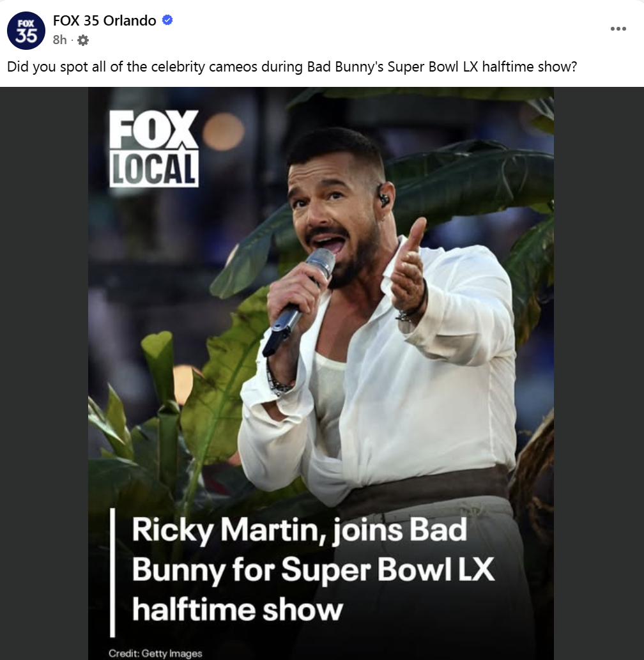
Task: Click the "halftime show" headline line
Action: [237, 609]
